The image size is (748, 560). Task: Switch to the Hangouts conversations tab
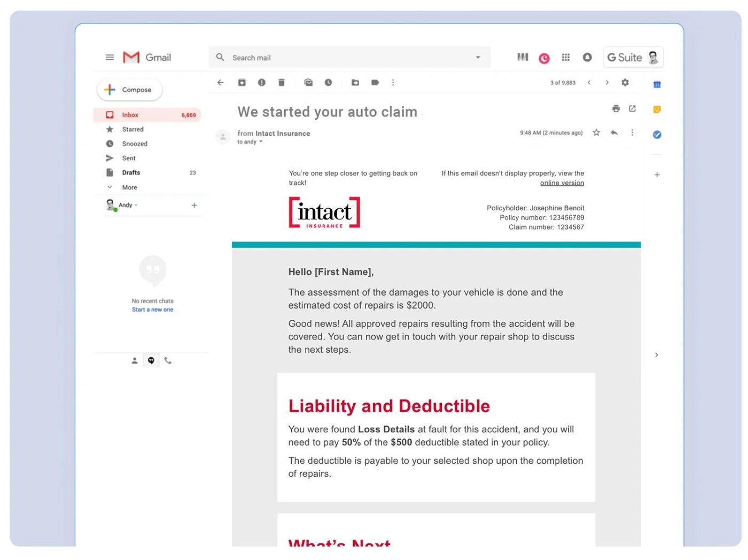pyautogui.click(x=151, y=360)
